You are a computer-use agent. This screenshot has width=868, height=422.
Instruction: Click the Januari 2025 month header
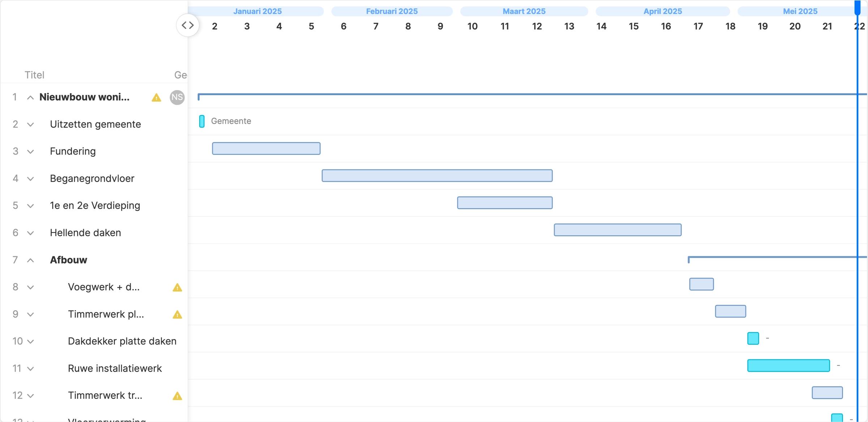(x=258, y=11)
